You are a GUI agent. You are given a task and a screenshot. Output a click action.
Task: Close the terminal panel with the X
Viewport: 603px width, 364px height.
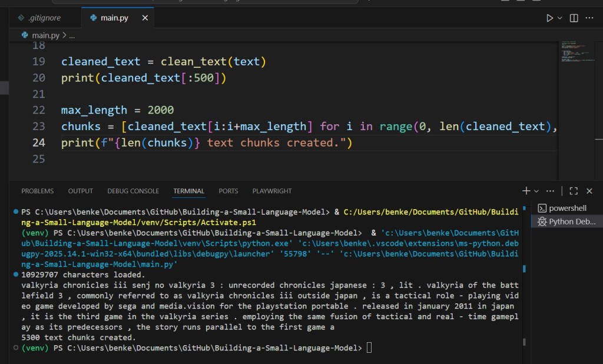pyautogui.click(x=589, y=191)
